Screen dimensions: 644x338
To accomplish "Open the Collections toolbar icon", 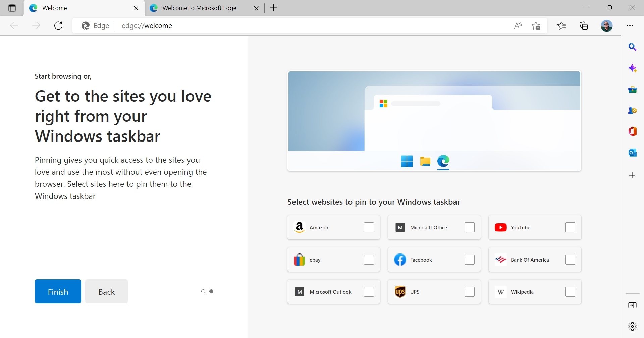I will point(584,26).
